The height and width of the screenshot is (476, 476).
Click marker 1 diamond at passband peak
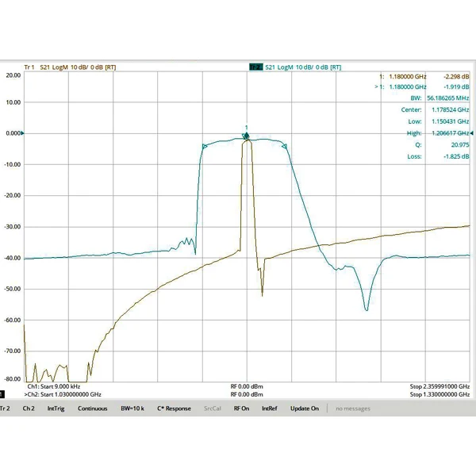pos(247,136)
